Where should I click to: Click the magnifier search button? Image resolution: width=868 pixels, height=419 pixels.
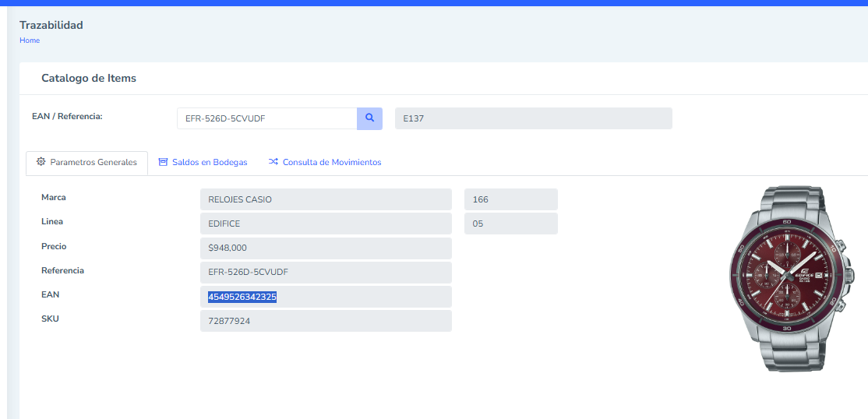point(369,118)
